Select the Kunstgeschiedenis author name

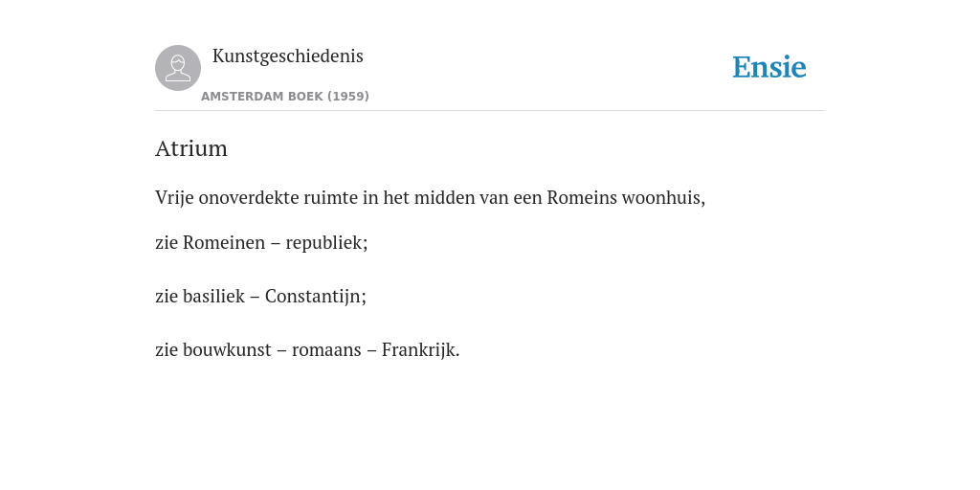pyautogui.click(x=287, y=56)
